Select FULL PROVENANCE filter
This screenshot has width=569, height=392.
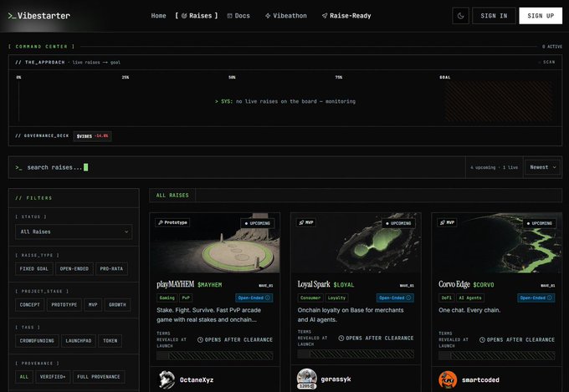click(x=99, y=377)
